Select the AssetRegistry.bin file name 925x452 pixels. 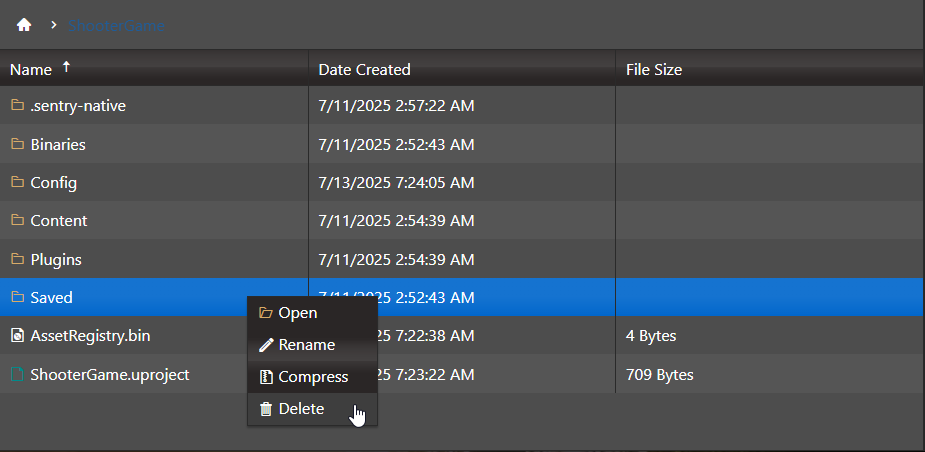90,336
